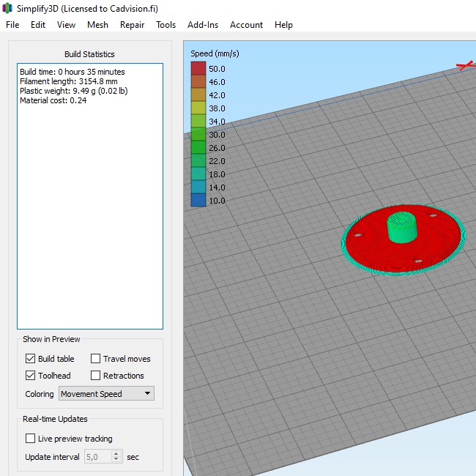Image resolution: width=476 pixels, height=476 pixels.
Task: Click the Simplify3D app icon in title bar
Action: (x=7, y=8)
